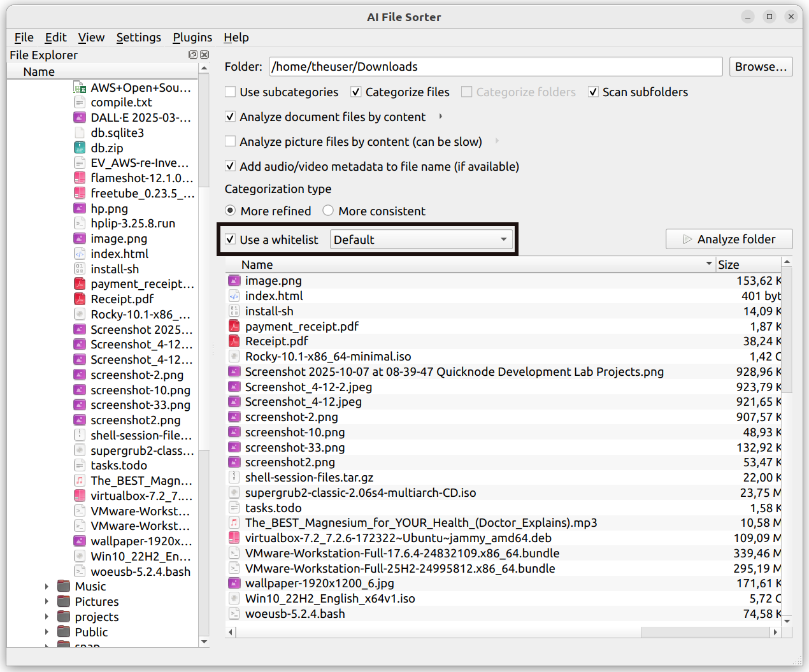Click the photo icon next to wallpaper-1920x1200_6.jpg
This screenshot has height=672, width=809.
[234, 583]
